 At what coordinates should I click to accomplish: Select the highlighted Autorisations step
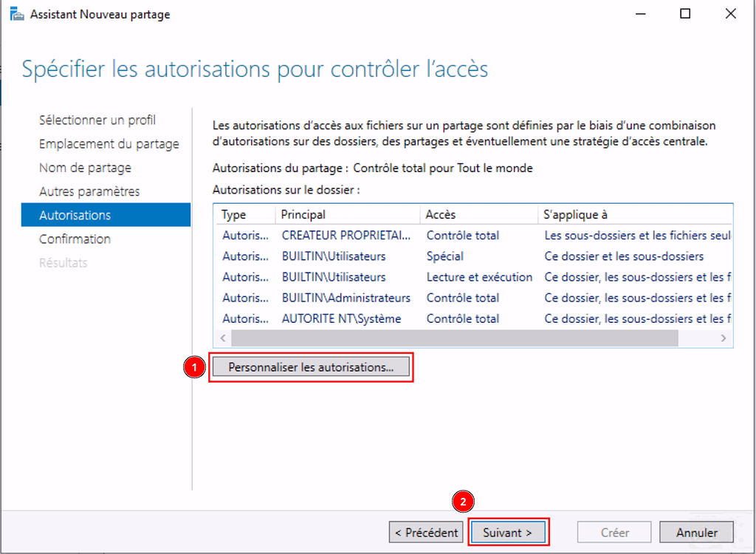tap(75, 215)
